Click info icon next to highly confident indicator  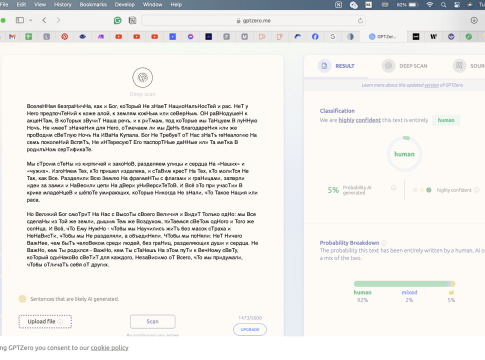pyautogui.click(x=477, y=190)
